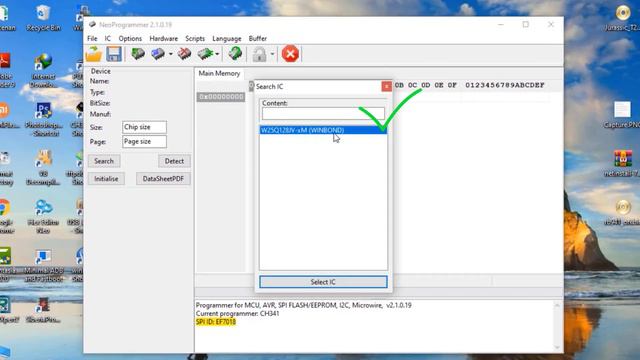Click the red Erase IC chip icon
This screenshot has width=640, height=360.
pos(184,54)
